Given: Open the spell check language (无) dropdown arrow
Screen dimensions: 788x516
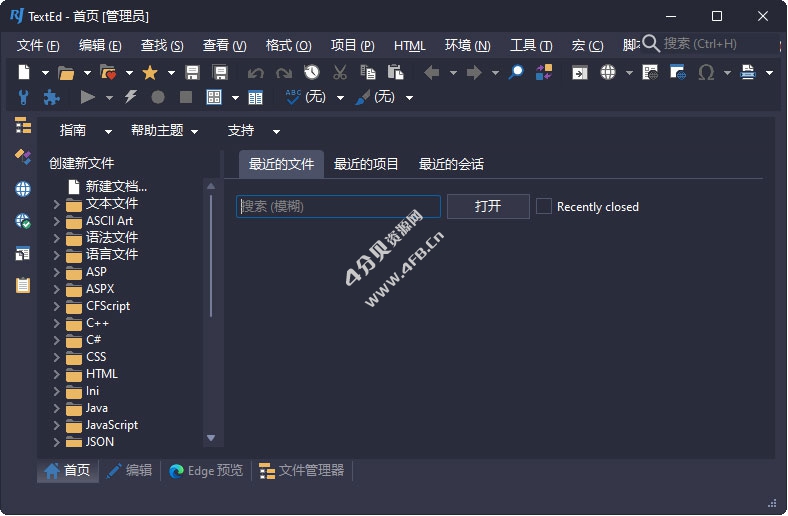Looking at the screenshot, I should pos(340,97).
